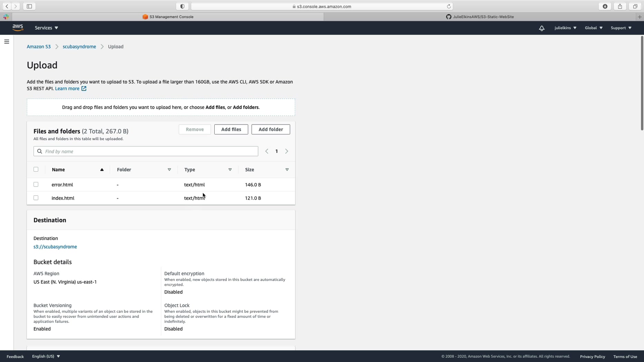
Task: Click the Add files button
Action: coord(231,129)
